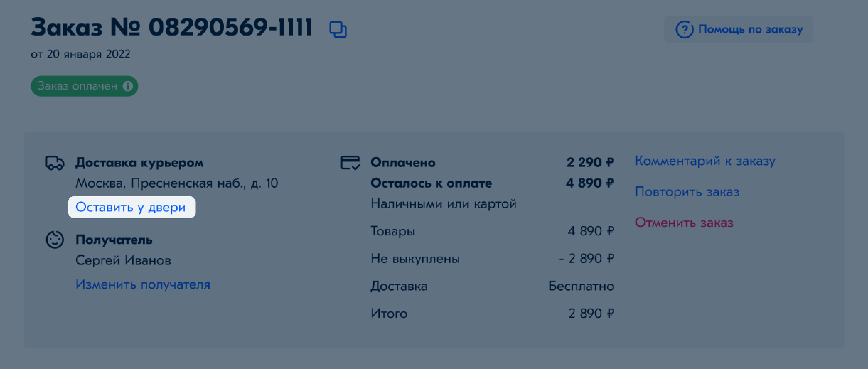The height and width of the screenshot is (369, 868).
Task: Select Оставить у двери option
Action: pos(132,207)
